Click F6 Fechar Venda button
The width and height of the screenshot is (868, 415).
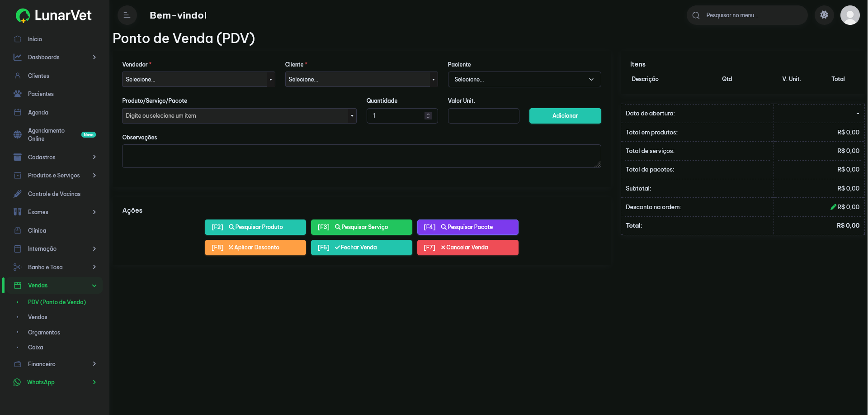pos(362,248)
